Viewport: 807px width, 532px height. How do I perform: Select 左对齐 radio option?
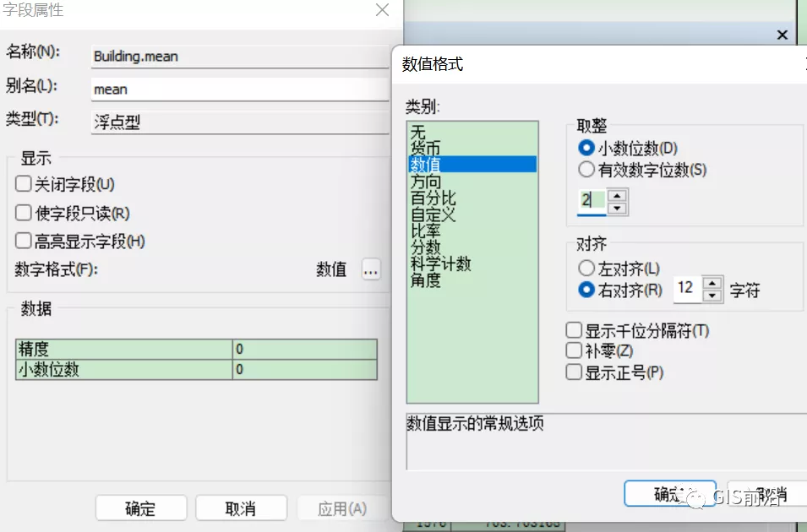click(586, 268)
